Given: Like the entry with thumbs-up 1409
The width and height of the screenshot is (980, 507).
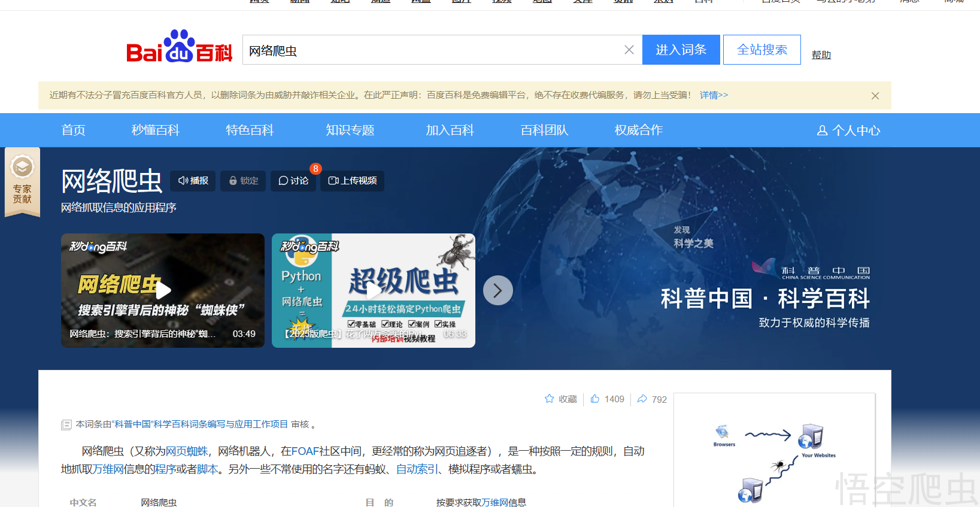Looking at the screenshot, I should tap(607, 399).
